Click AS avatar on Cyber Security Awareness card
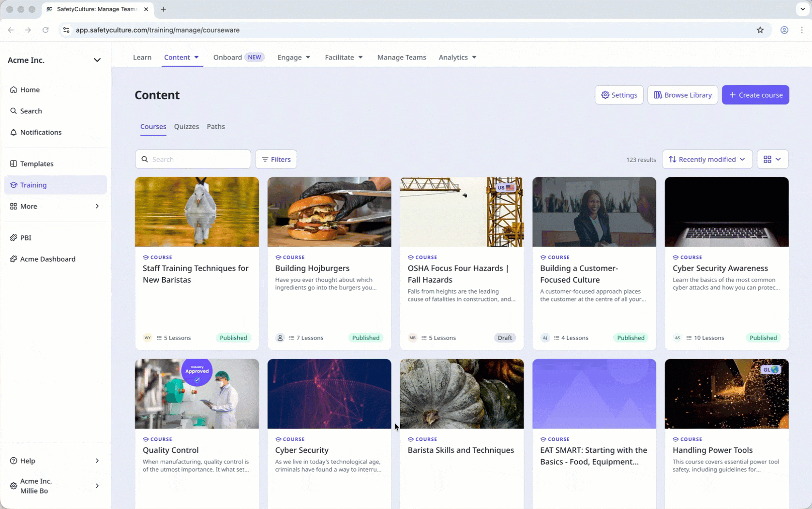Viewport: 812px width, 509px height. (677, 338)
